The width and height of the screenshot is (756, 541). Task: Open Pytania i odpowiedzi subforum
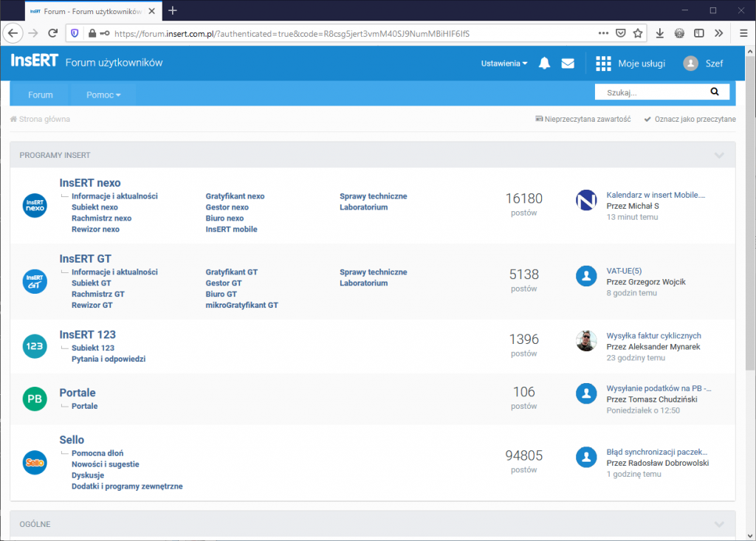[109, 359]
